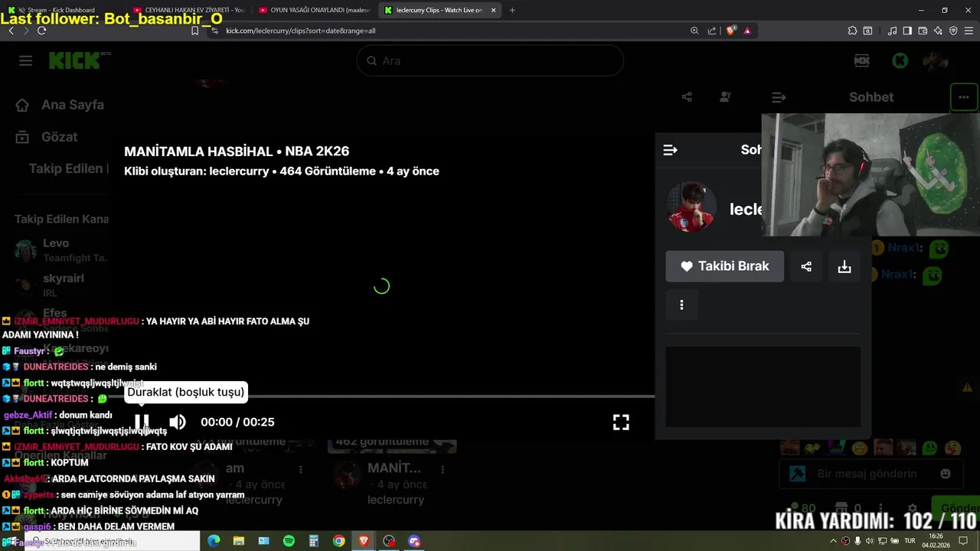Open the Windows notification center
980x551 pixels.
[x=963, y=541]
